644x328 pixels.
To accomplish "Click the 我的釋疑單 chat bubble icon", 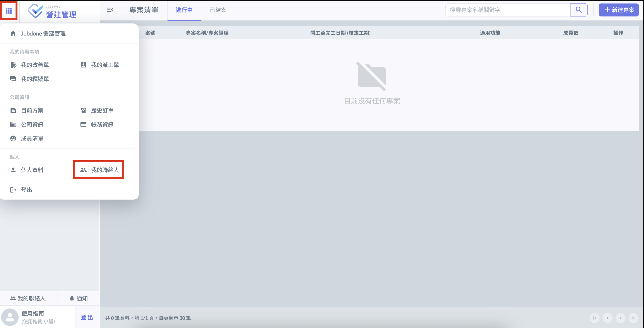I will tap(13, 79).
